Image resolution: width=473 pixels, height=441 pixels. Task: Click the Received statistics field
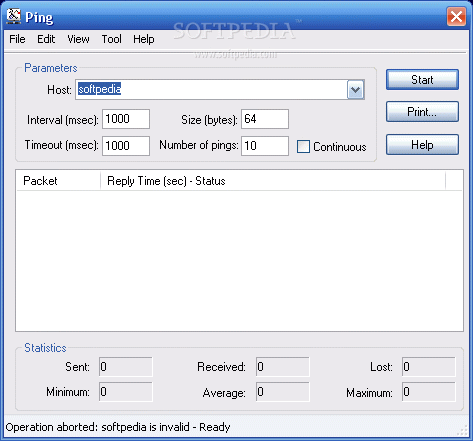pyautogui.click(x=283, y=367)
